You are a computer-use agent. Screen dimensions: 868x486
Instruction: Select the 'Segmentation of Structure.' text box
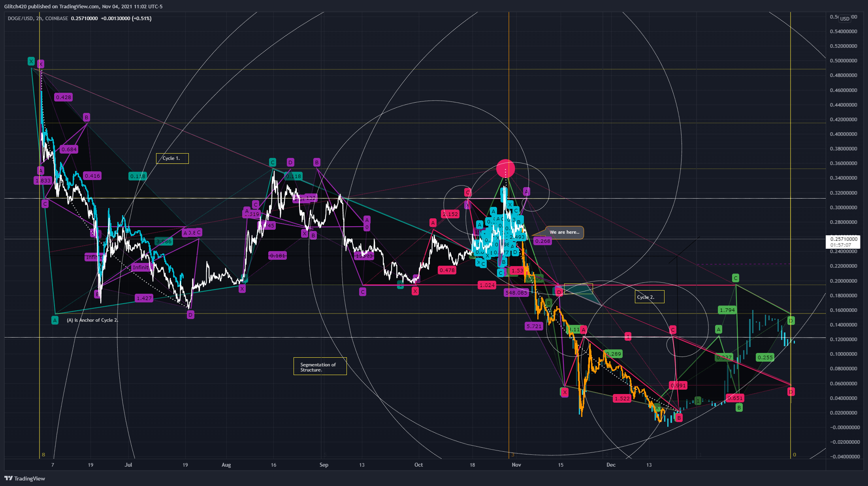[x=320, y=366]
